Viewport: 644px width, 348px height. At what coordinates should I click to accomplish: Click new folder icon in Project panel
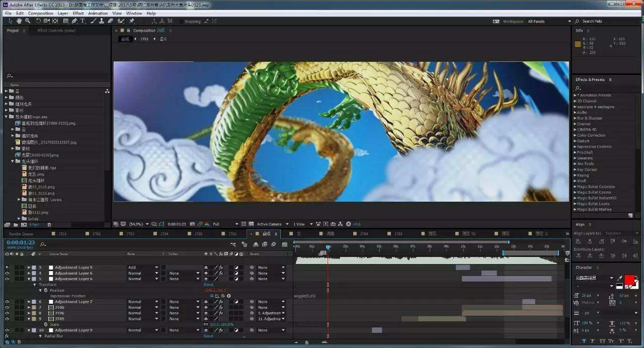click(15, 224)
